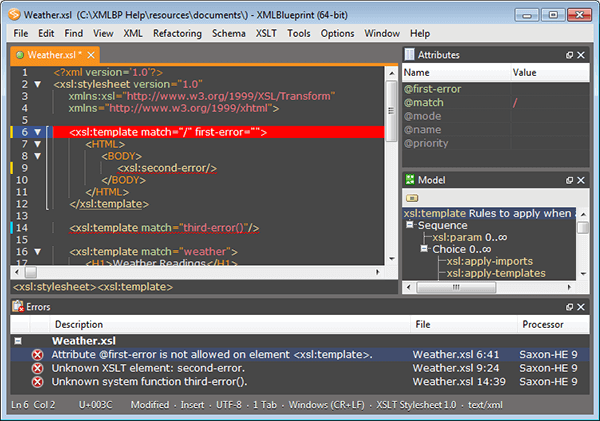Click the yellow tag icon in Model panel
The width and height of the screenshot is (600, 421).
413,198
